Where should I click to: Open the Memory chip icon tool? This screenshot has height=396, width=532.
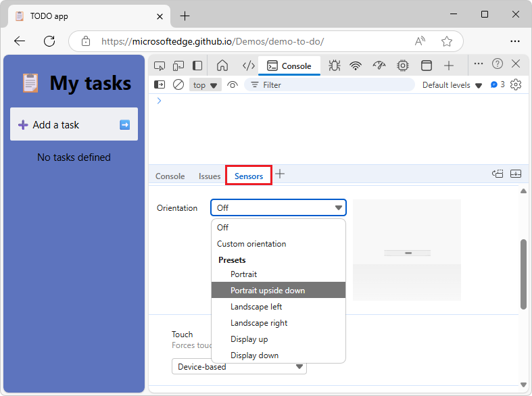[403, 66]
